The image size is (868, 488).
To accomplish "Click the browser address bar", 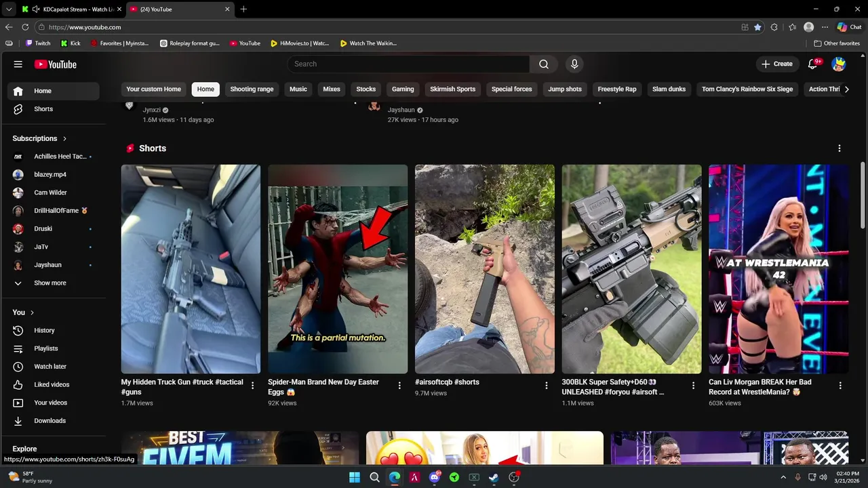I will (387, 27).
